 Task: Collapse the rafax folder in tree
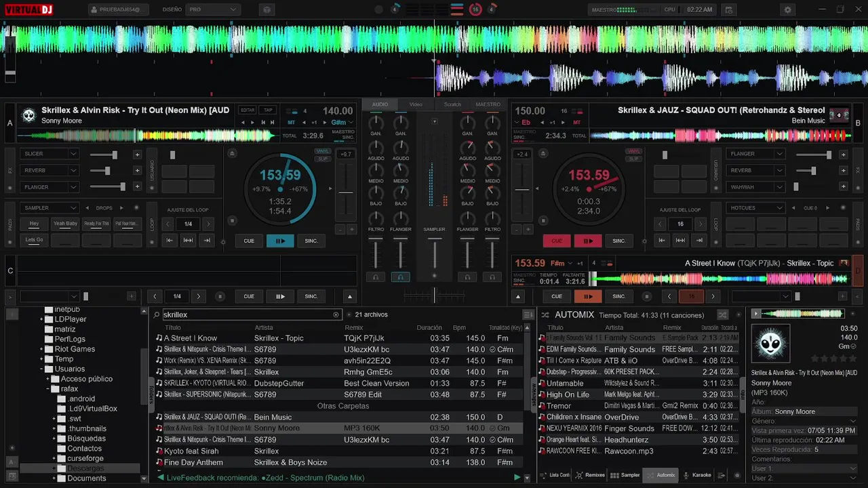coord(48,389)
